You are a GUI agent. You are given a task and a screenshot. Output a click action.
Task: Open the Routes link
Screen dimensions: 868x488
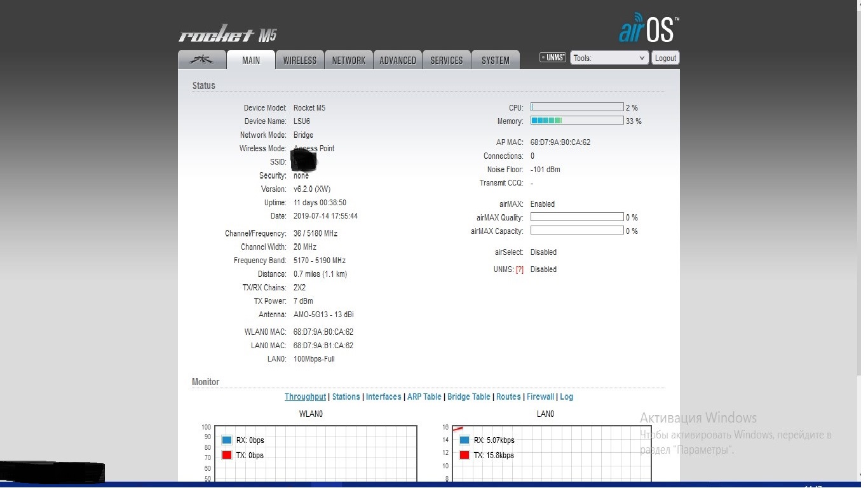pos(508,396)
